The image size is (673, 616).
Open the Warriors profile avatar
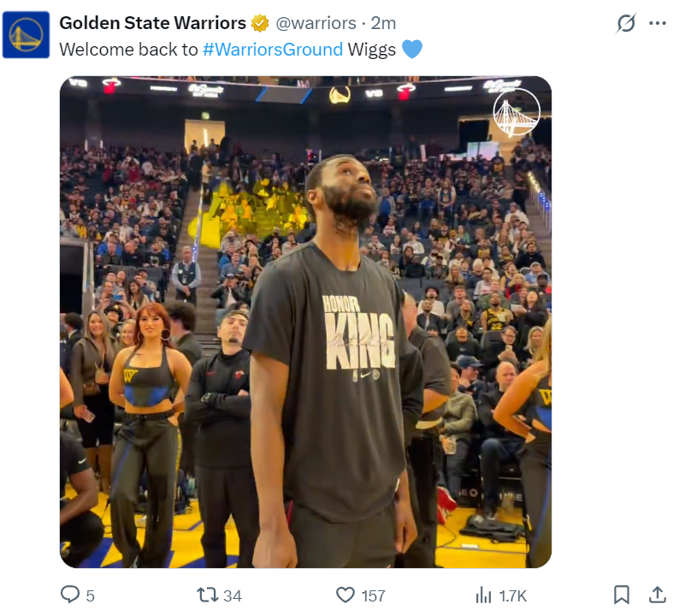[x=26, y=35]
